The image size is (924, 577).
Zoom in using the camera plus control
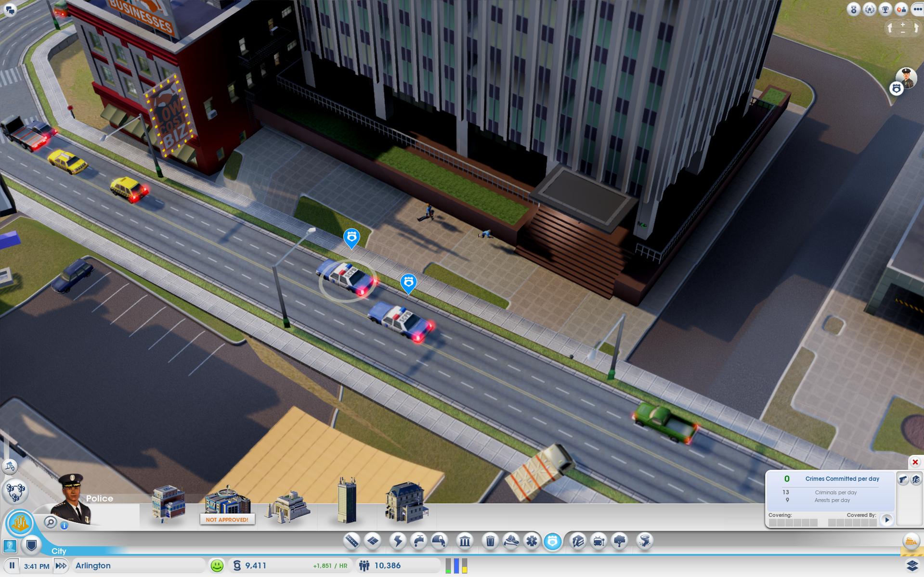click(903, 24)
